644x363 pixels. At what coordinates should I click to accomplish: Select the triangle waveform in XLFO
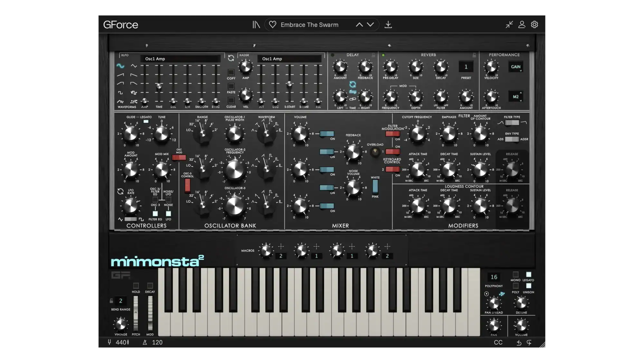[134, 66]
